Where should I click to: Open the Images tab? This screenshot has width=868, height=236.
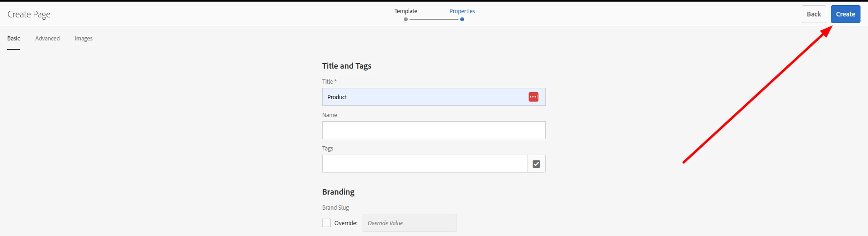coord(84,39)
